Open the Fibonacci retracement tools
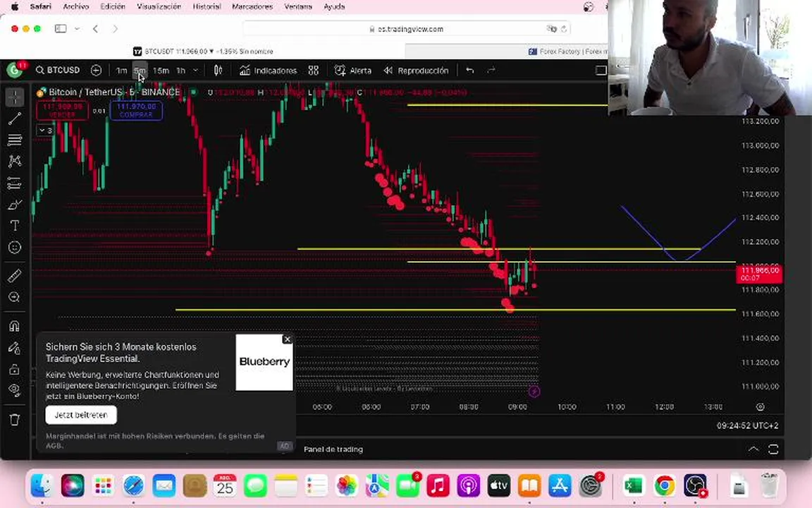 15,140
